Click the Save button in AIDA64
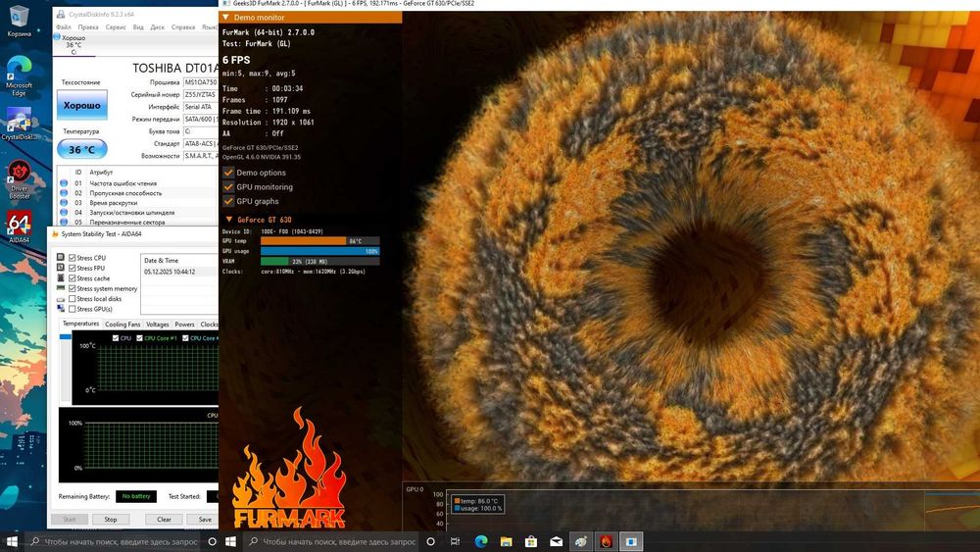 point(205,520)
